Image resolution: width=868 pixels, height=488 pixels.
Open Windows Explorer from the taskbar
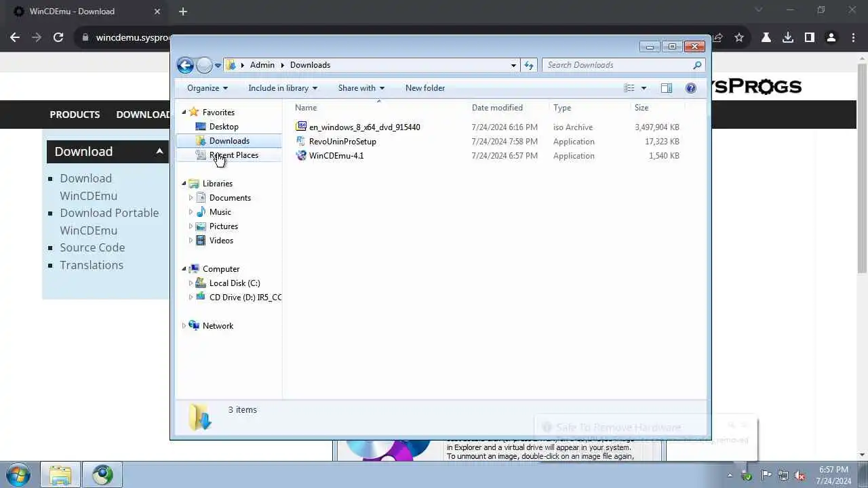tap(60, 475)
